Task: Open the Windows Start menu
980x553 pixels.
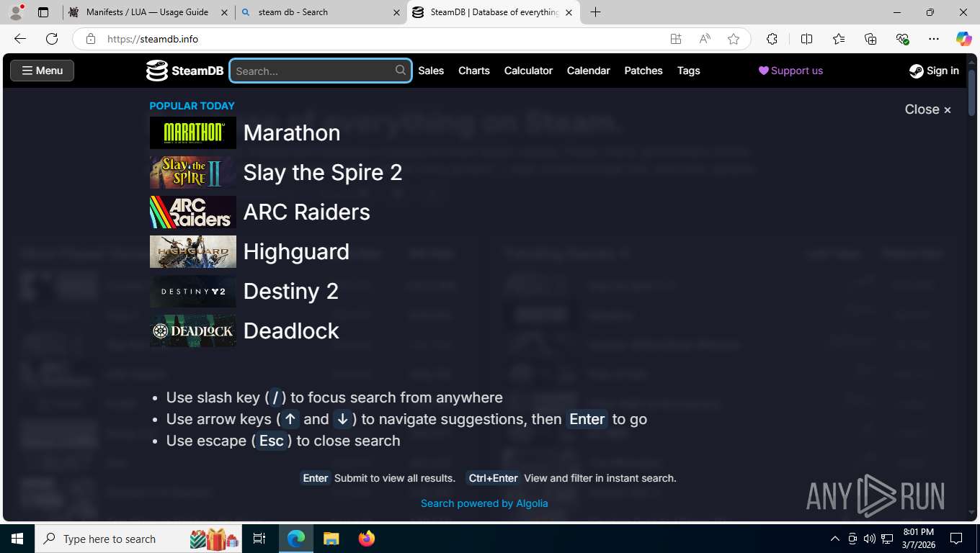Action: point(17,539)
